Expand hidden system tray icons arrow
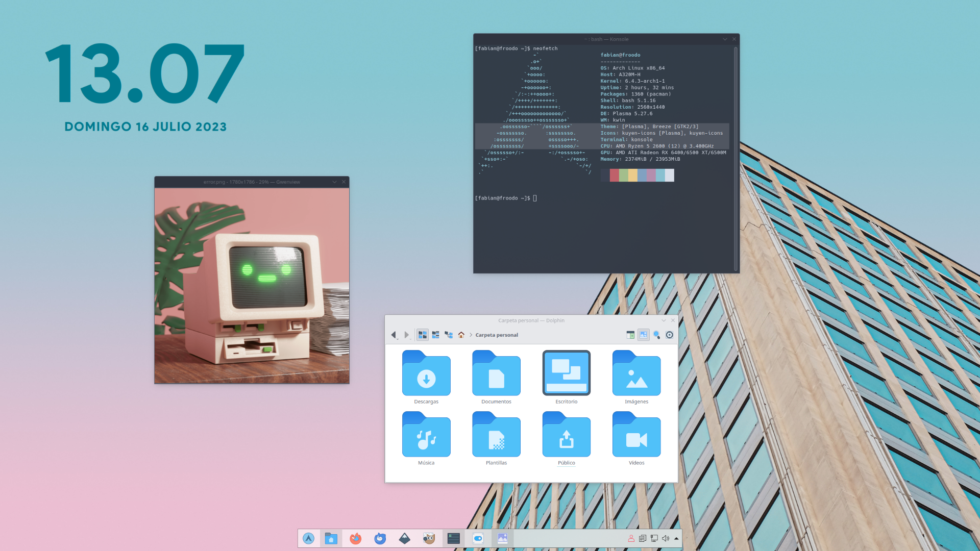This screenshot has width=980, height=551. [676, 538]
